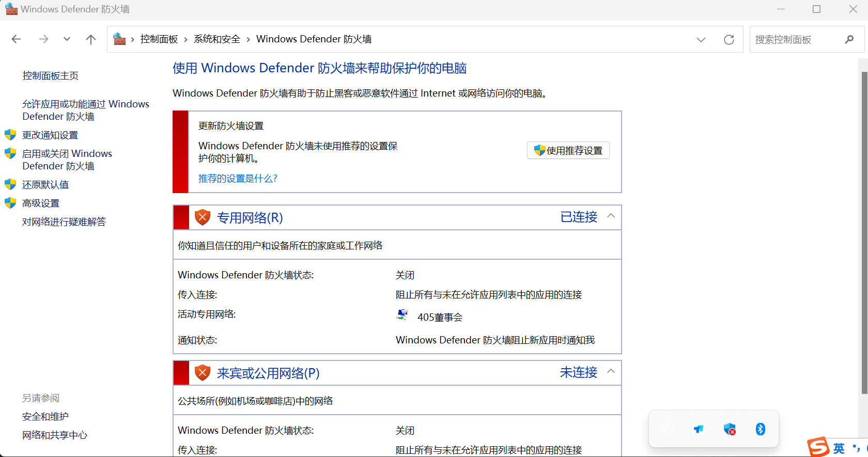868x457 pixels.
Task: Go back with the left arrow
Action: point(16,39)
